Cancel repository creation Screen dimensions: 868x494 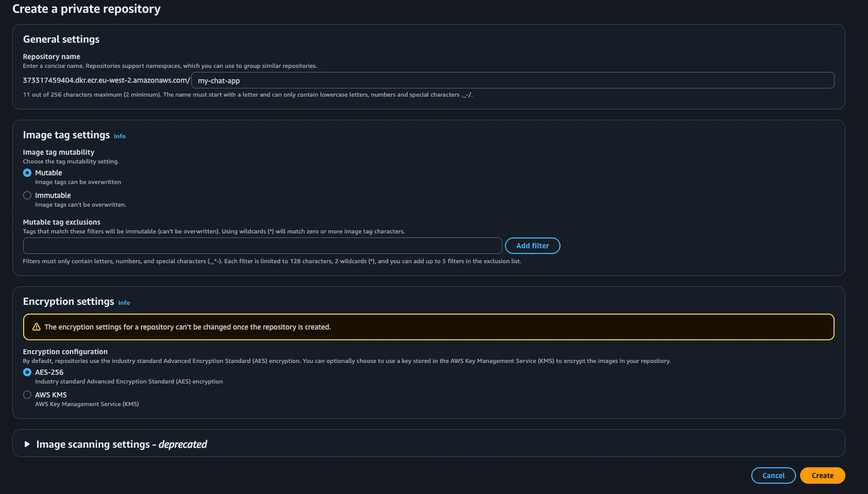tap(773, 475)
